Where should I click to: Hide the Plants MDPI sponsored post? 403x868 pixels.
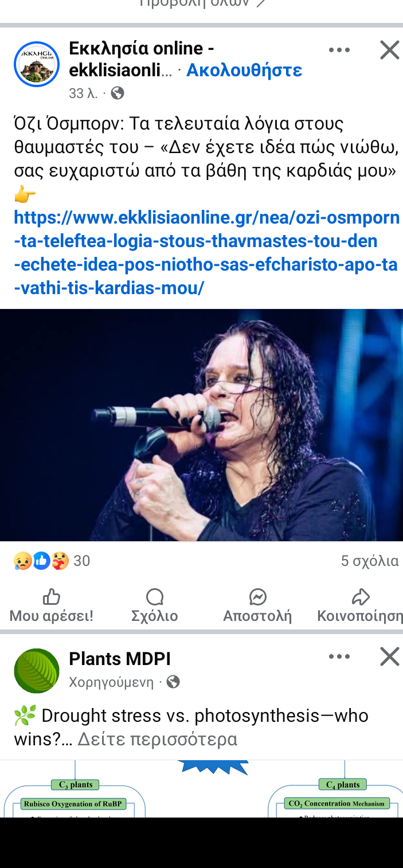tap(390, 656)
